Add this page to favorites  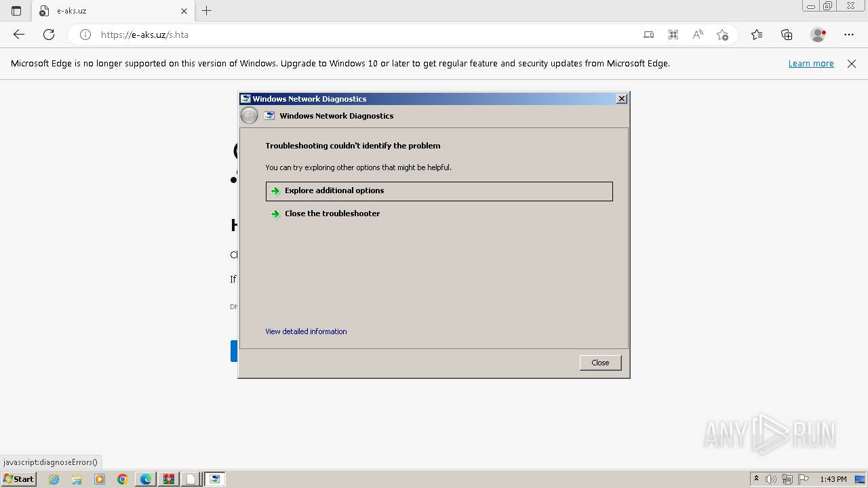click(722, 35)
